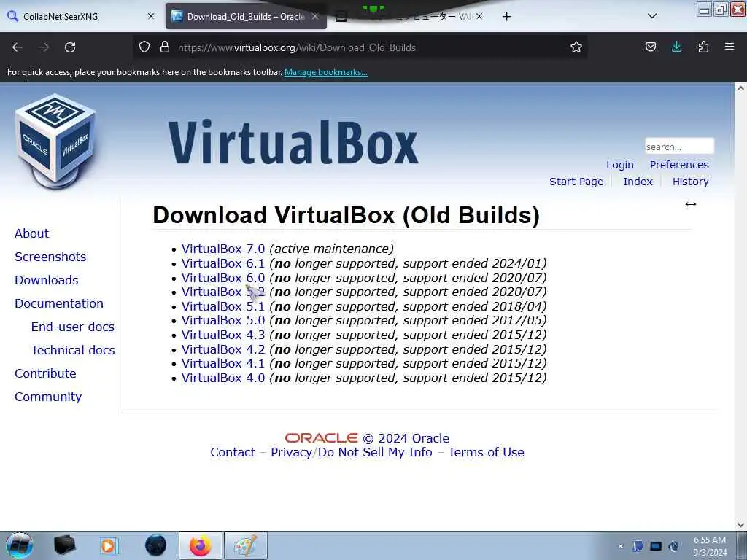Open the Pocket save icon
Screen dimensions: 747x560
pyautogui.click(x=650, y=47)
